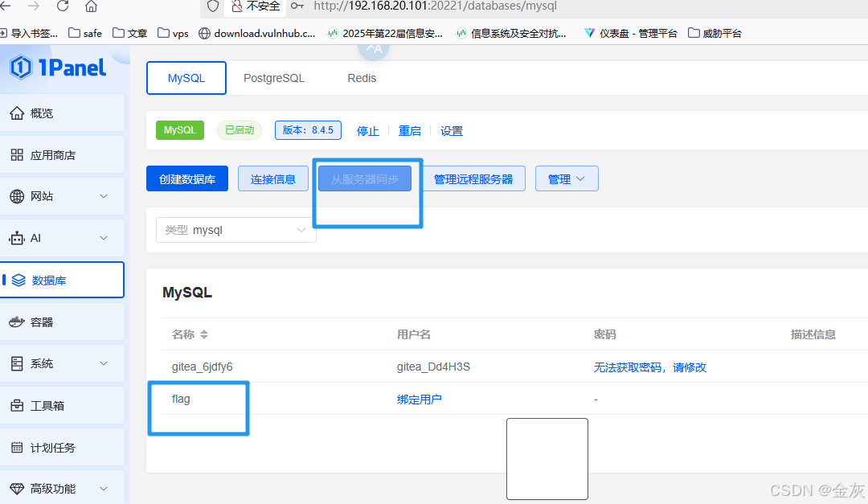Open the safe bookmark folder
868x504 pixels.
tap(85, 33)
